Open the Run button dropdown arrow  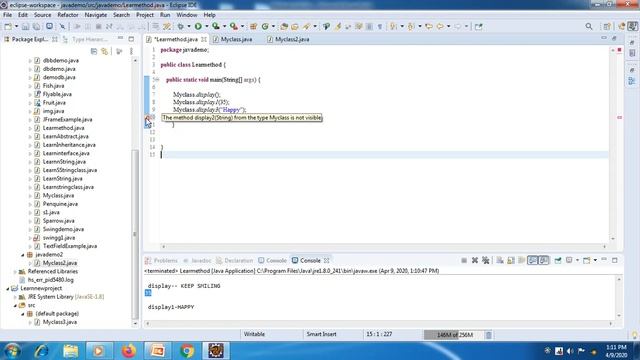(x=207, y=26)
